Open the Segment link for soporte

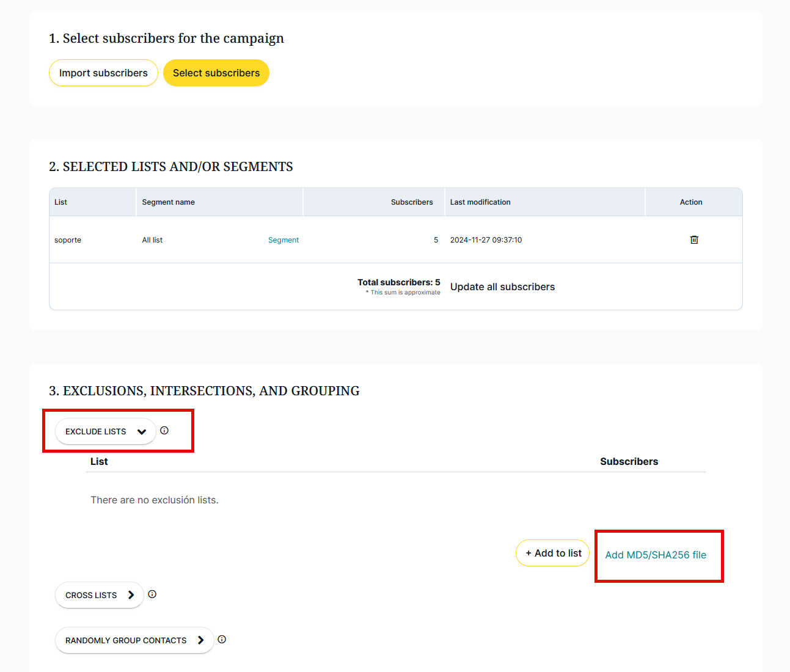[x=283, y=240]
